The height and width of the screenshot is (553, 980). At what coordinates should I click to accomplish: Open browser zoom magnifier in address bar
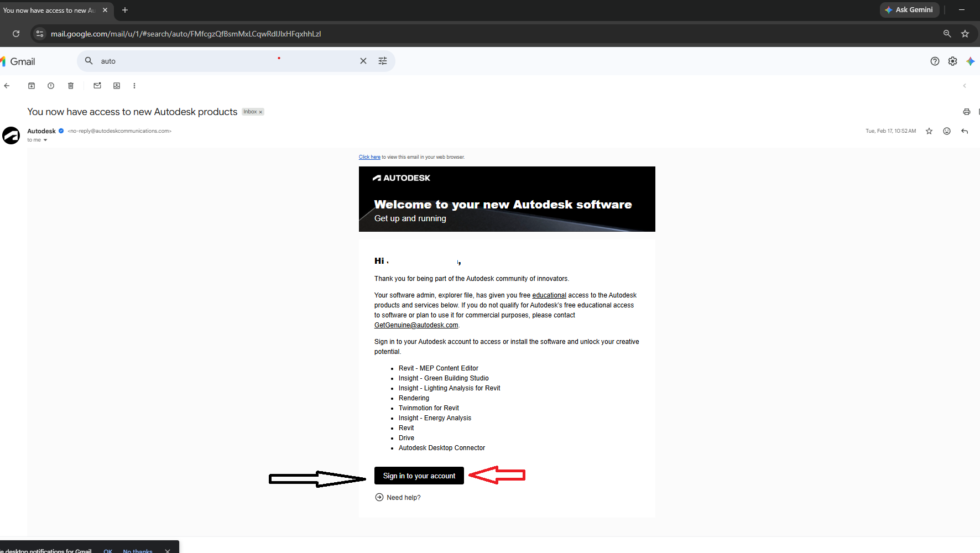point(947,34)
